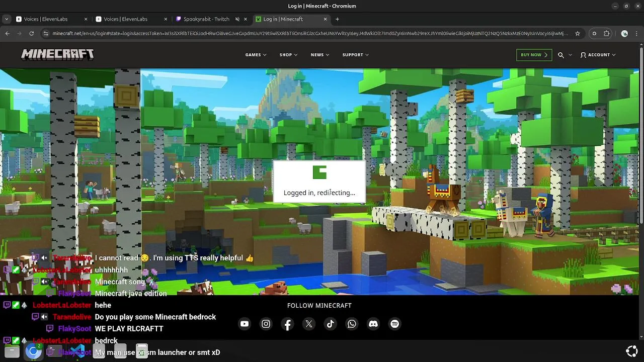Close the Log in | Minecraft tab
This screenshot has height=362, width=644.
point(325,19)
